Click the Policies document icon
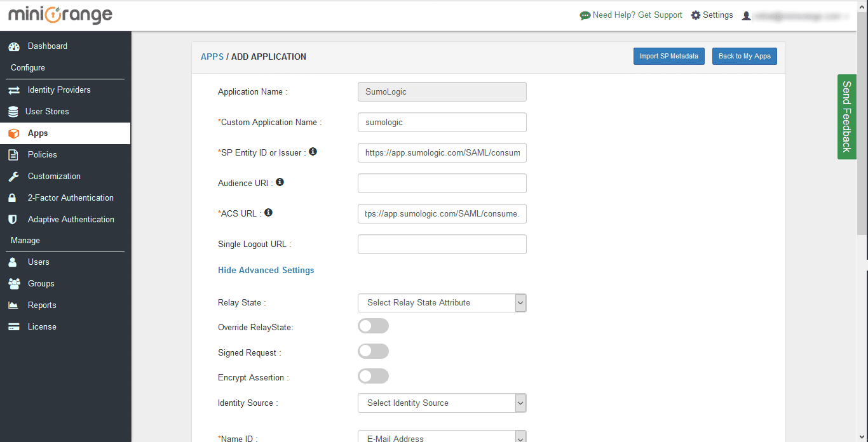The image size is (868, 442). tap(13, 155)
